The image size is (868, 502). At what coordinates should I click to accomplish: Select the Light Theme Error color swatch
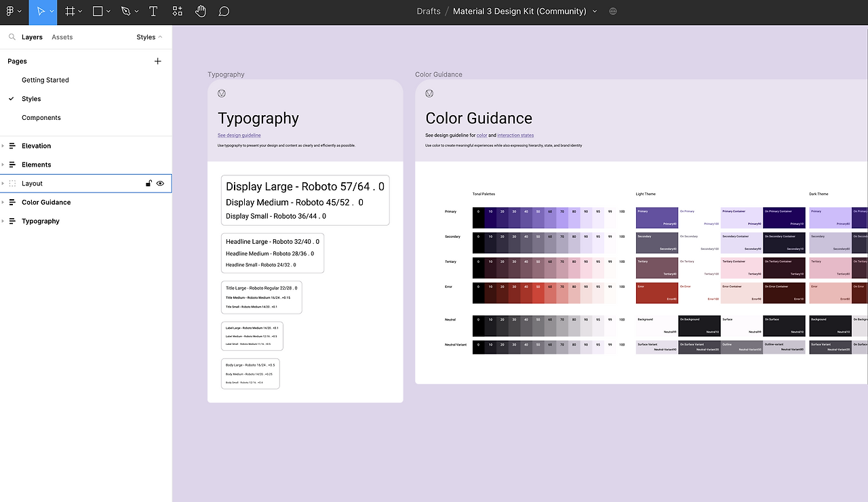pos(657,293)
